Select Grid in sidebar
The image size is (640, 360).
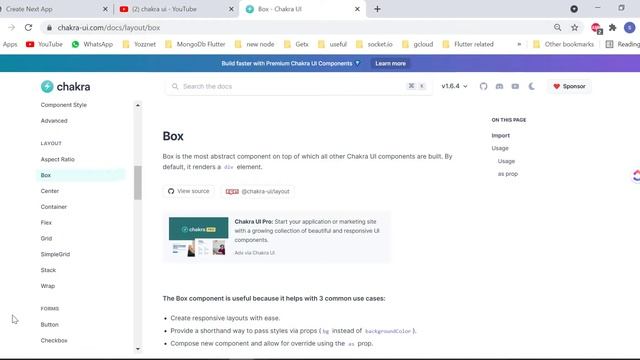[46, 238]
